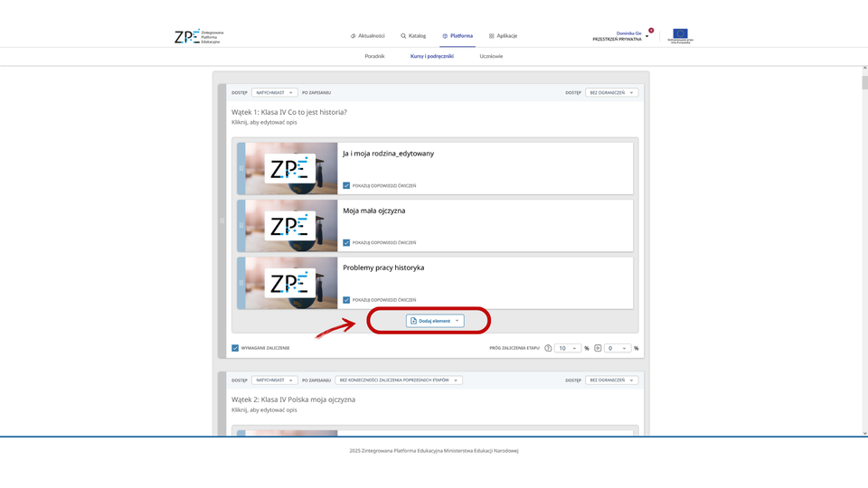Click the drag handle on Problemy pracy historyka
This screenshot has height=488, width=868.
(241, 283)
